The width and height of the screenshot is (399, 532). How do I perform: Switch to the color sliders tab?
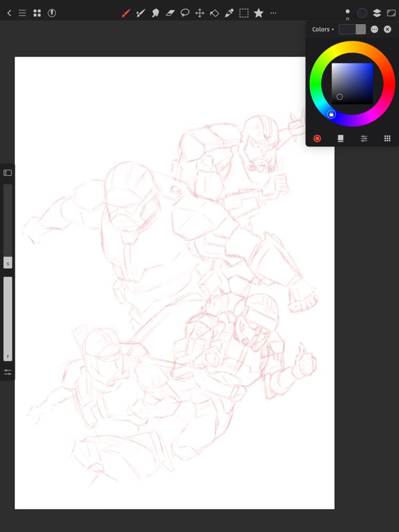(364, 138)
